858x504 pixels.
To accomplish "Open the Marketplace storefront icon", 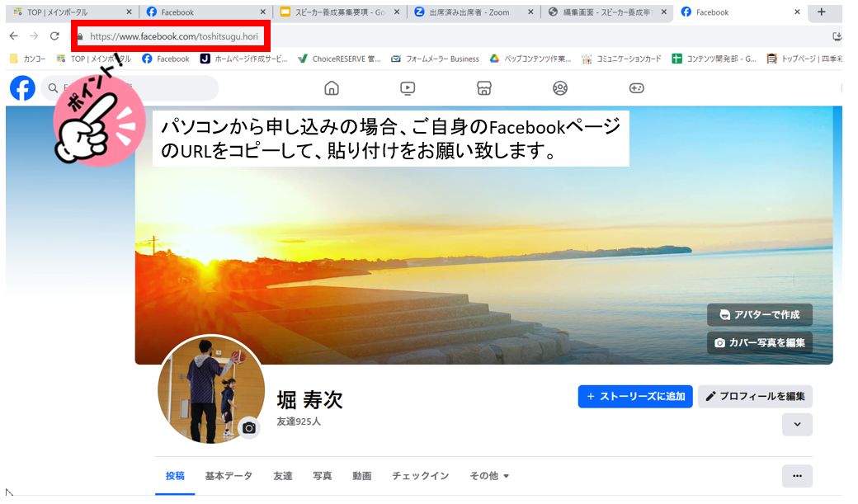I will [x=484, y=88].
